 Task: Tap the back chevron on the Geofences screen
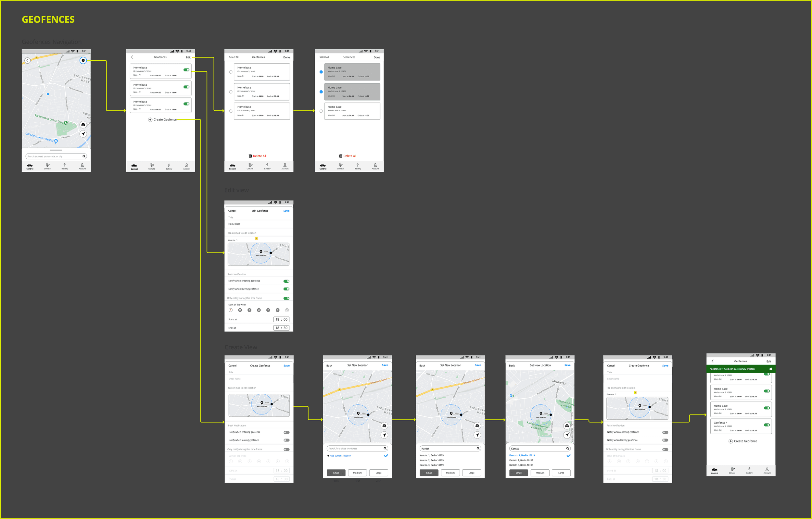click(132, 56)
